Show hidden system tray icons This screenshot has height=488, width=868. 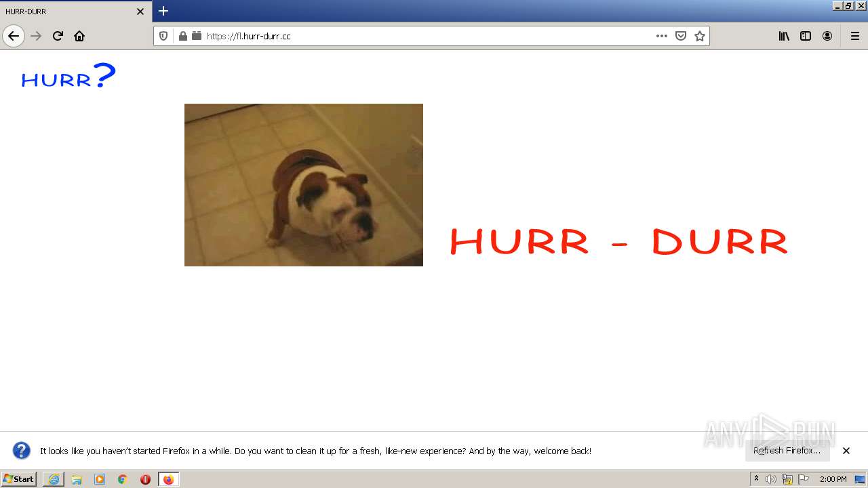[756, 479]
